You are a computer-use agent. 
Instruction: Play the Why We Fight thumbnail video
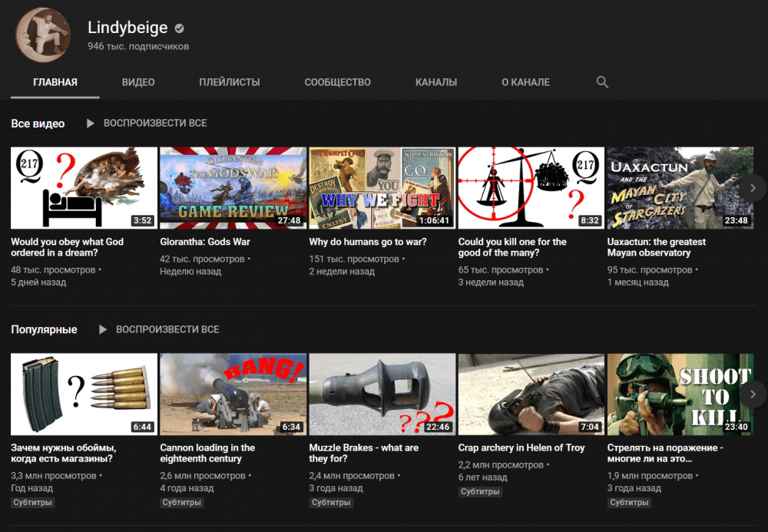click(x=382, y=188)
